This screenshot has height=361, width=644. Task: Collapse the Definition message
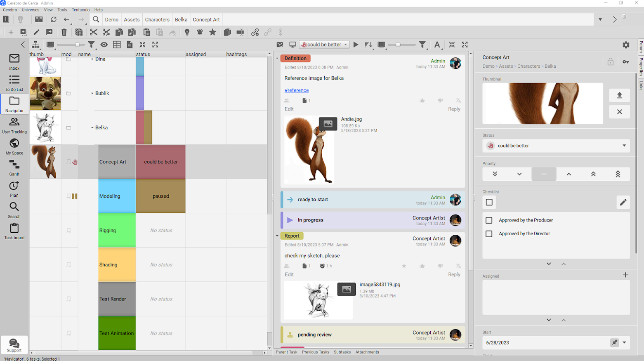pos(277,58)
